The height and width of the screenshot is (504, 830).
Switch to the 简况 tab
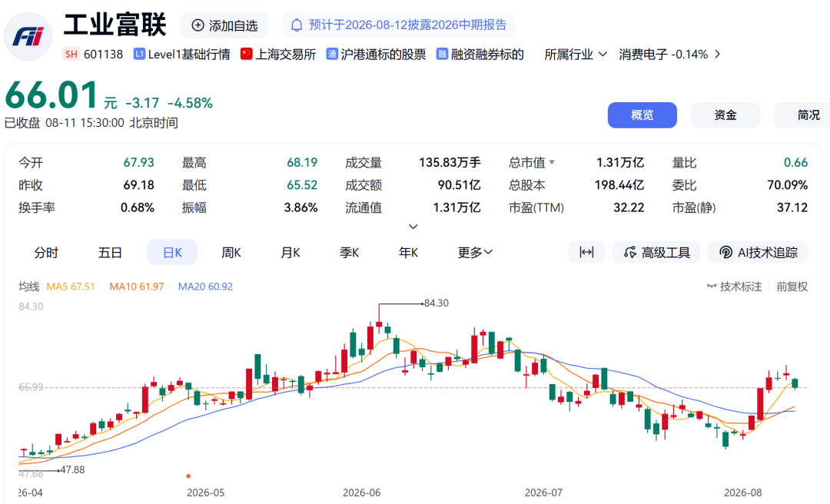802,115
